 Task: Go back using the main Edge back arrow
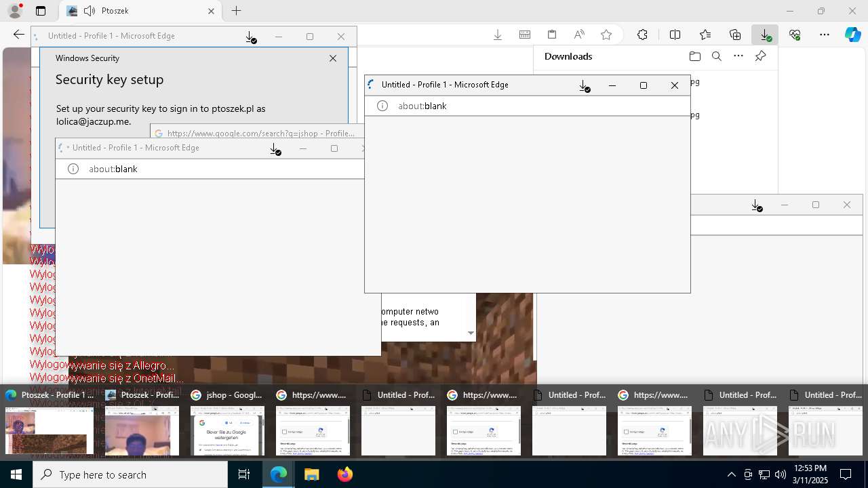tap(19, 35)
